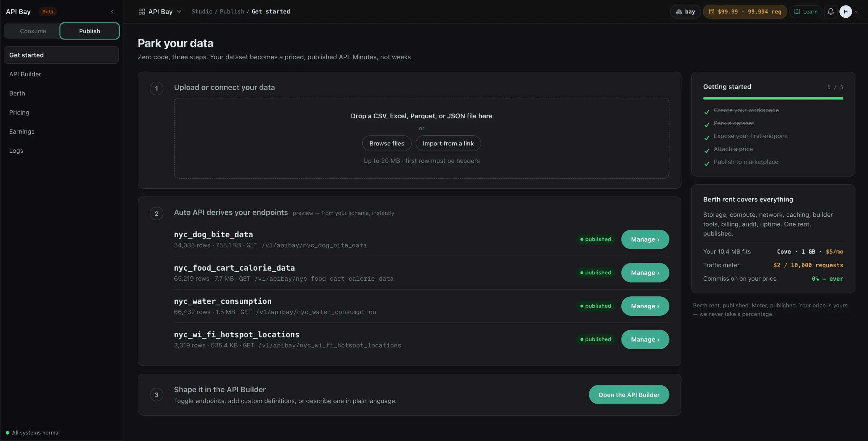The image size is (868, 441).
Task: Open the $99.99 balance wallet badge
Action: (x=745, y=12)
